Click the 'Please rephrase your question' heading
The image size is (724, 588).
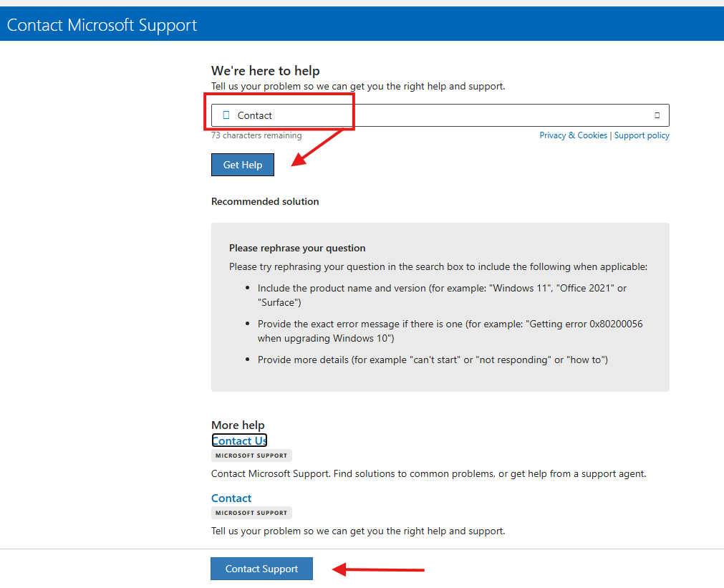297,248
